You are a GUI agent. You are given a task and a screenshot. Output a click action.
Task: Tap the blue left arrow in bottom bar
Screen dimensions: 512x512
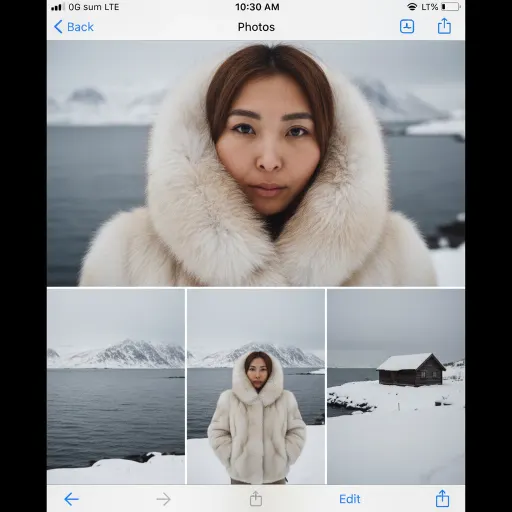pos(71,499)
